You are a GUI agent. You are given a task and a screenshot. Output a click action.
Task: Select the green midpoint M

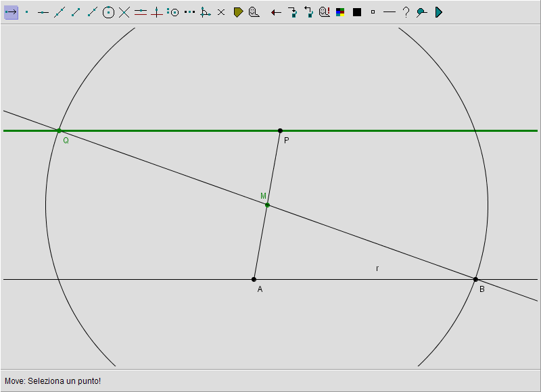click(267, 205)
